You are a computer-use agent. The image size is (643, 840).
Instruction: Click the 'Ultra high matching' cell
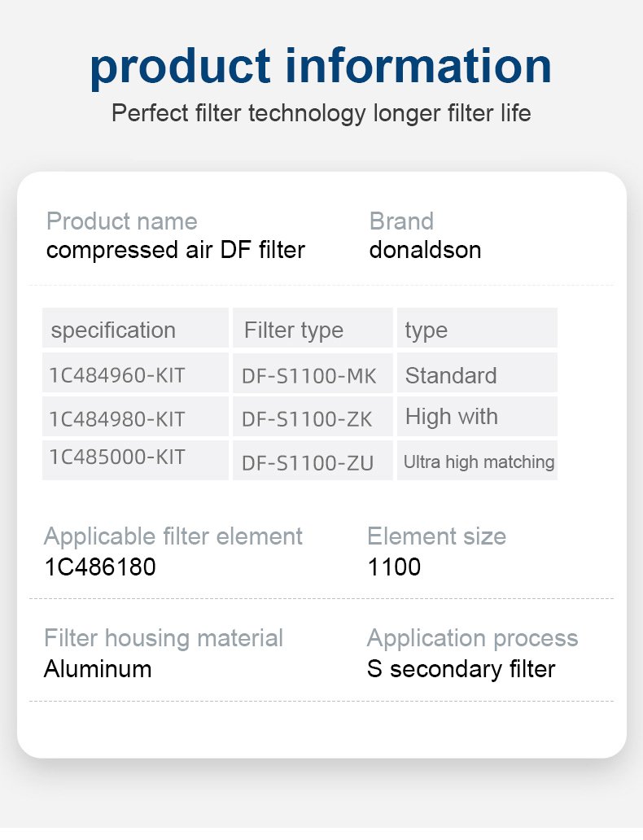pos(477,460)
